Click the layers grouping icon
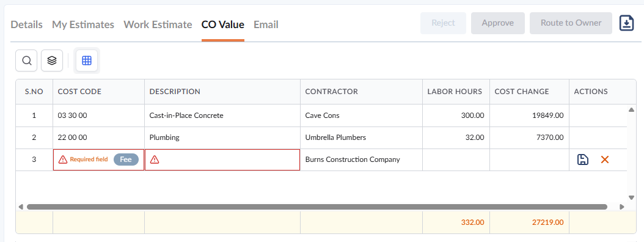This screenshot has height=242, width=644. [52, 61]
